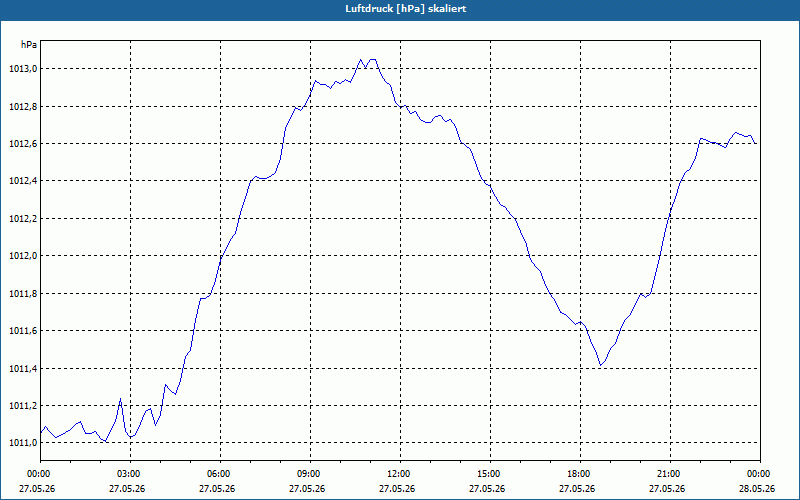Viewport: 800px width, 500px height.
Task: Click the 18:00 time label
Action: click(x=581, y=474)
